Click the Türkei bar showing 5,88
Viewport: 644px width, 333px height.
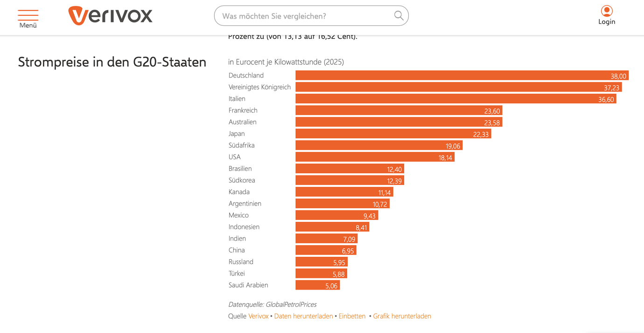(x=321, y=274)
